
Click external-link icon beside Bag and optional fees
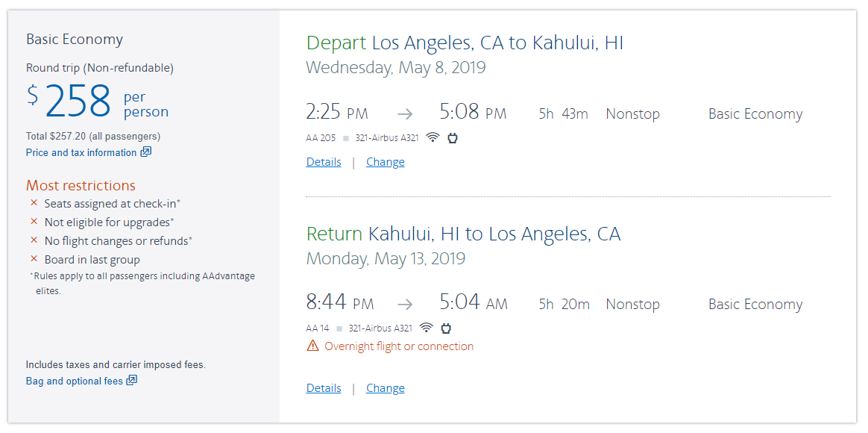tap(132, 381)
